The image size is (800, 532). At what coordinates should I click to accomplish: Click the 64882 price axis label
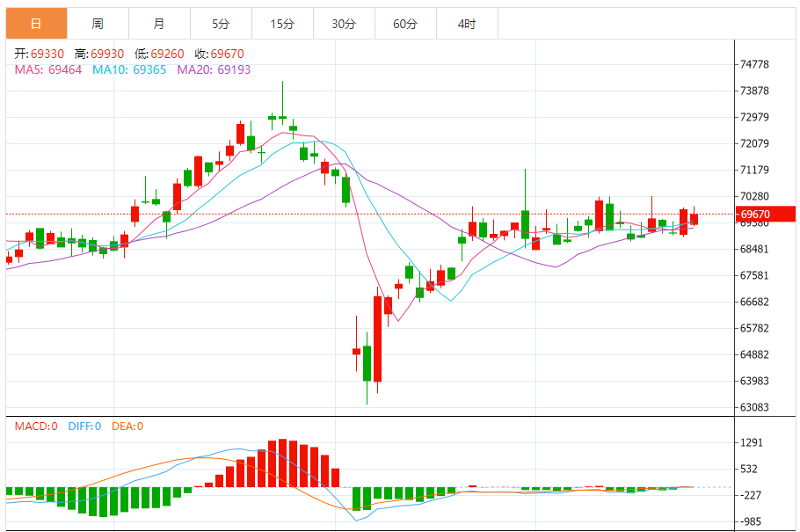tap(754, 355)
